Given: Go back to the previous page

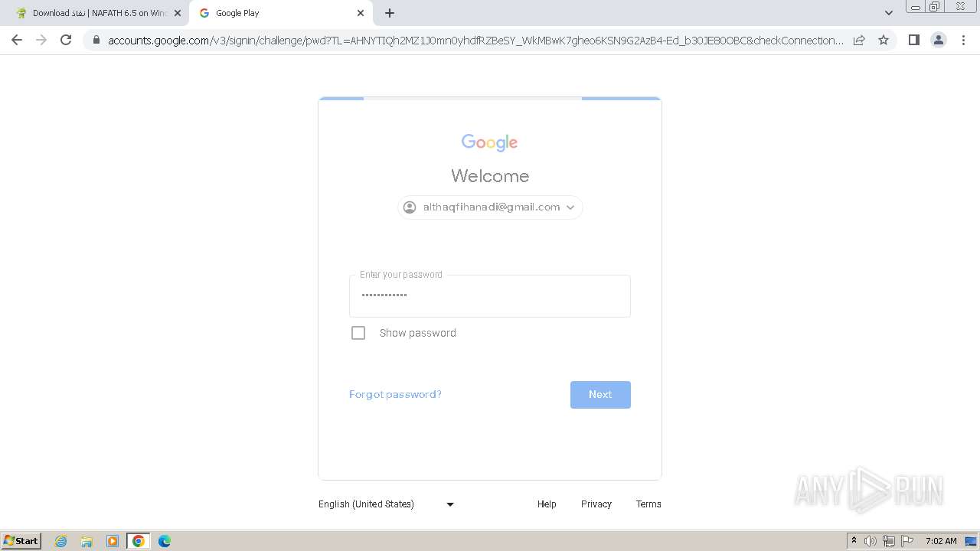Looking at the screenshot, I should (17, 40).
